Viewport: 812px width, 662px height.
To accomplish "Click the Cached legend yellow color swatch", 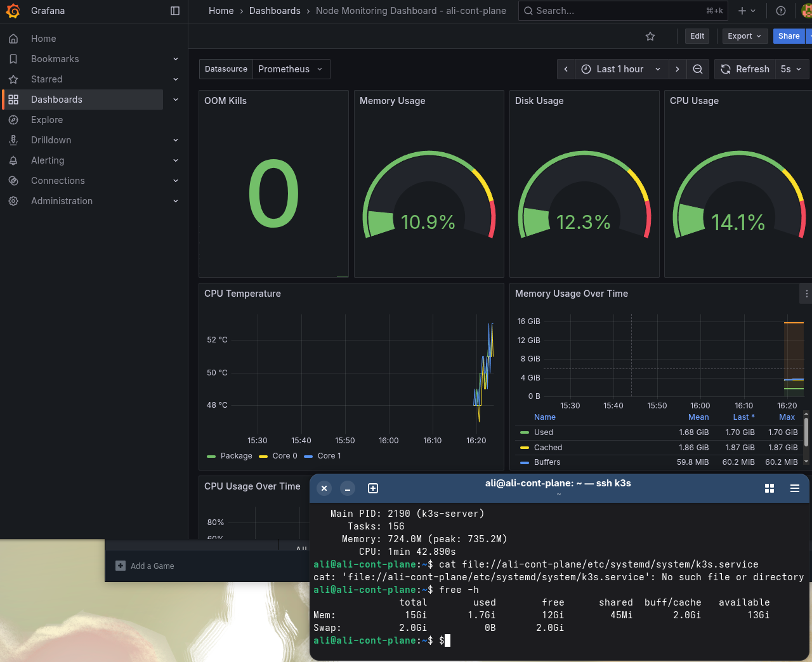I will 524,448.
